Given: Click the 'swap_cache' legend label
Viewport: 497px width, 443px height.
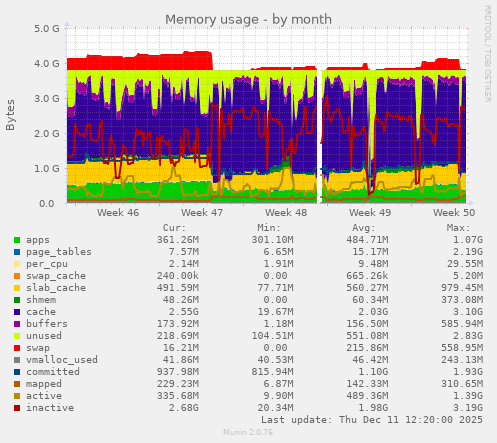Looking at the screenshot, I should pos(56,276).
